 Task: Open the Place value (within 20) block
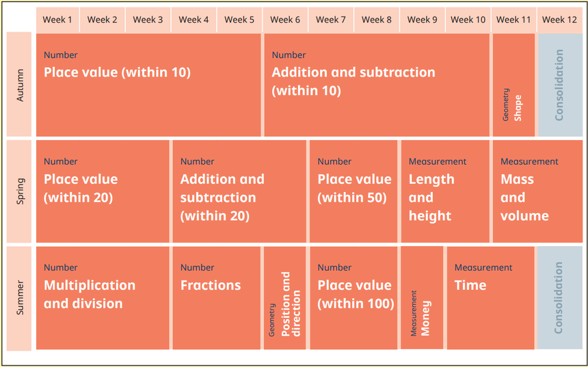103,191
